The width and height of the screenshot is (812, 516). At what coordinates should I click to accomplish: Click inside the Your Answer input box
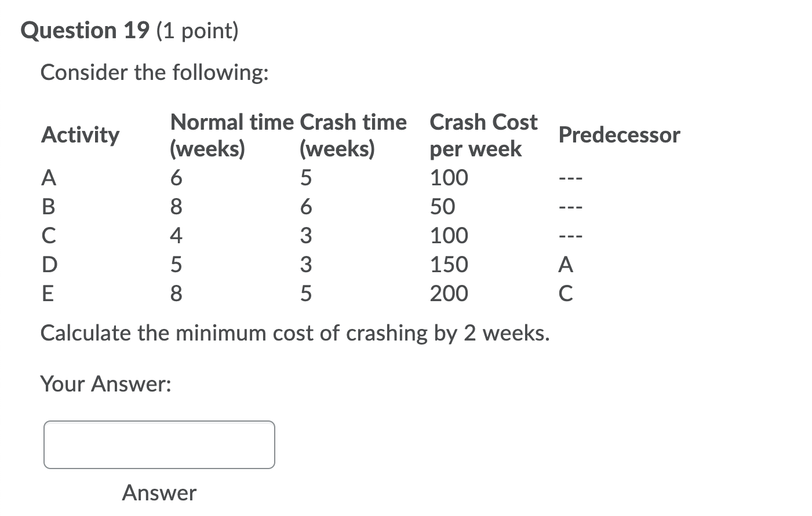point(158,444)
